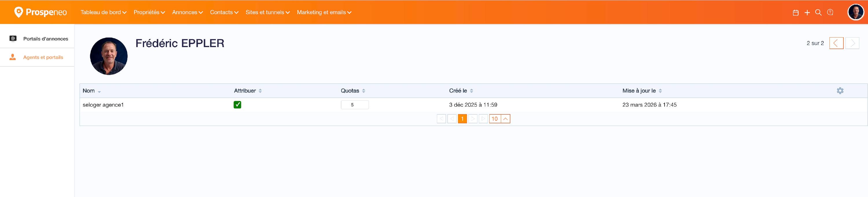Screen dimensions: 868x197
Task: Select Portails d'annonces sidebar item
Action: click(x=37, y=39)
